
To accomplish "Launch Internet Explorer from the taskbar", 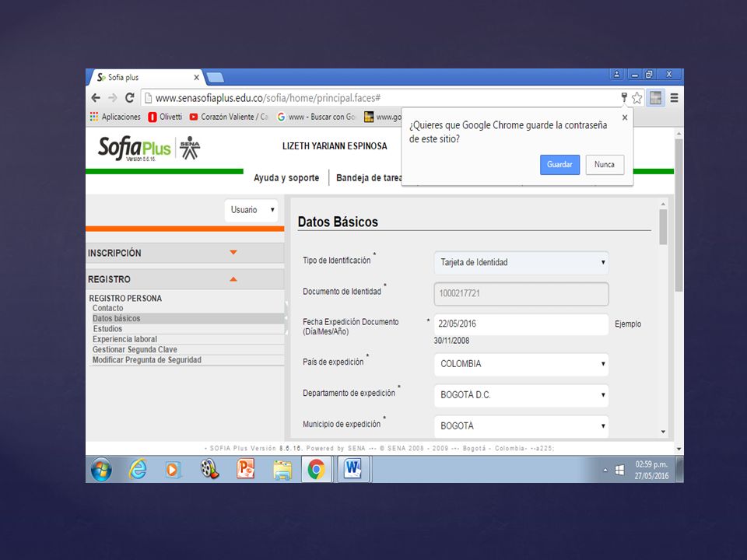I will pos(138,470).
